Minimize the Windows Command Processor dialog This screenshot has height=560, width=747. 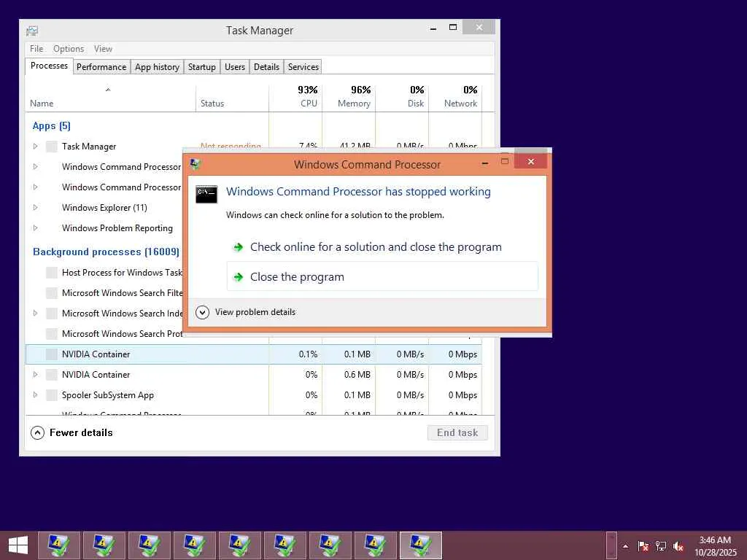click(485, 163)
